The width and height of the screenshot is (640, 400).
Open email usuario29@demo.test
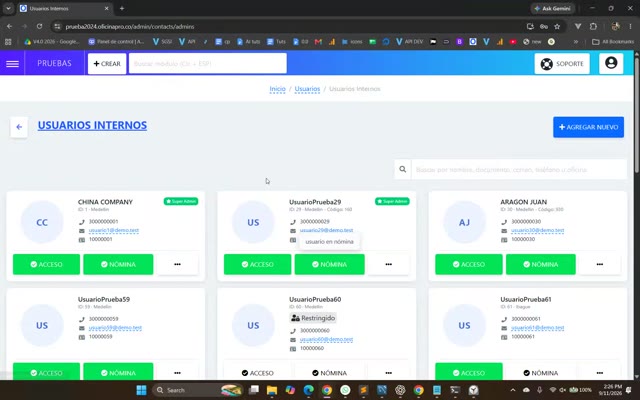(x=327, y=230)
